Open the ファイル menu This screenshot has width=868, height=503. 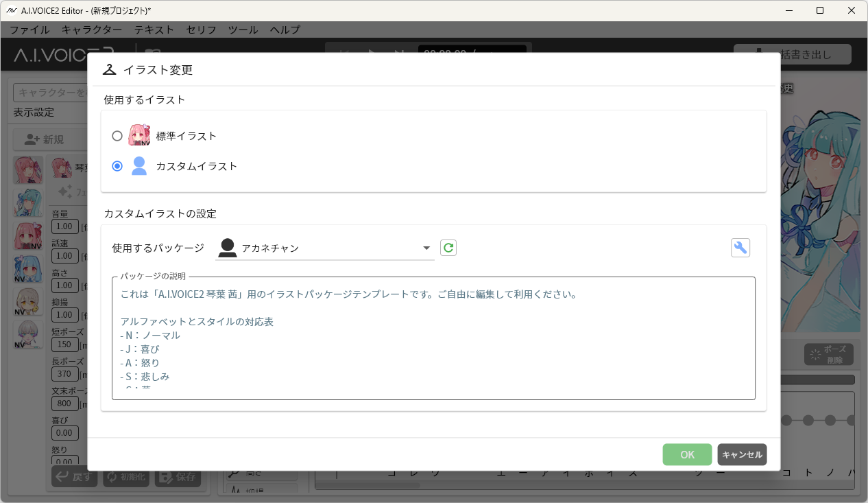point(29,30)
